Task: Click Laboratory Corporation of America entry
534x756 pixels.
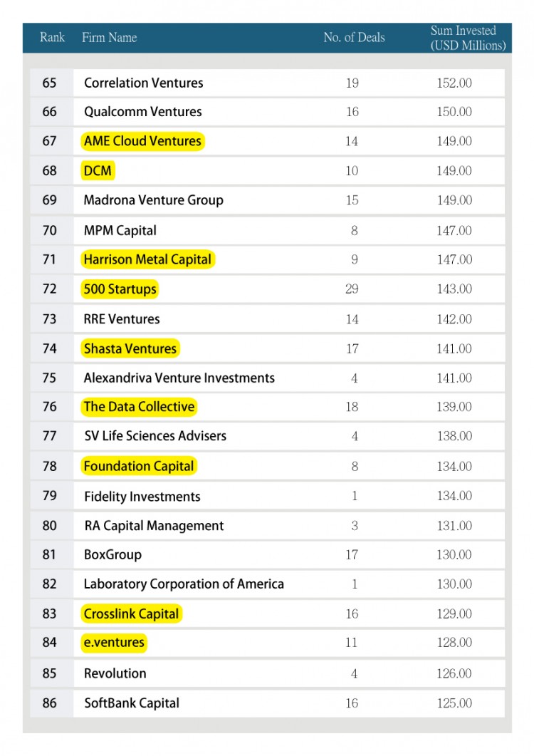Action: (x=184, y=584)
